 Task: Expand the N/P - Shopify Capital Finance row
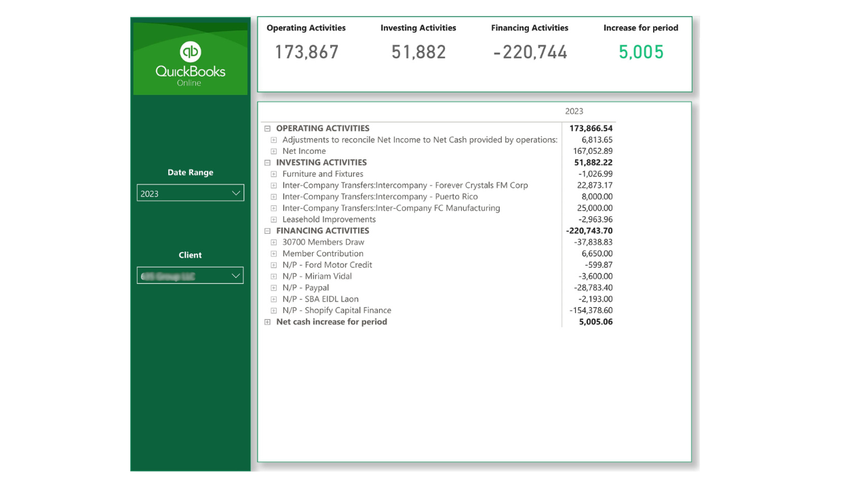point(273,310)
